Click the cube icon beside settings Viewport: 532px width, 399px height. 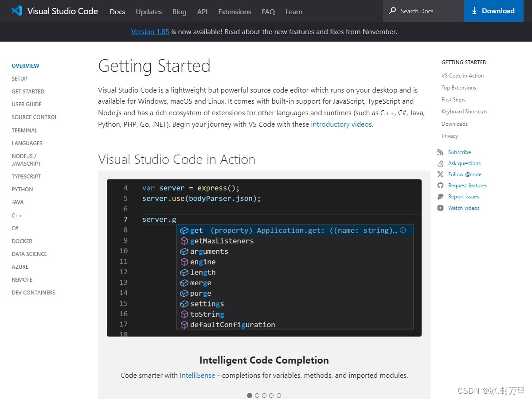184,304
